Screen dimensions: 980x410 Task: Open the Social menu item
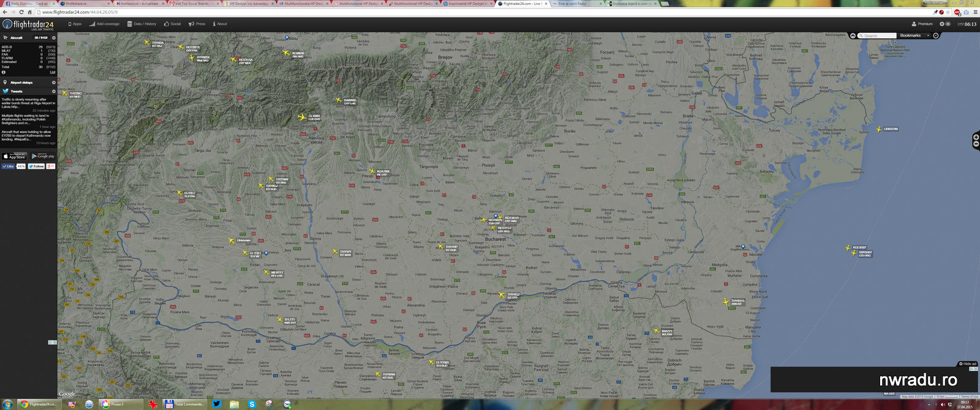point(172,24)
